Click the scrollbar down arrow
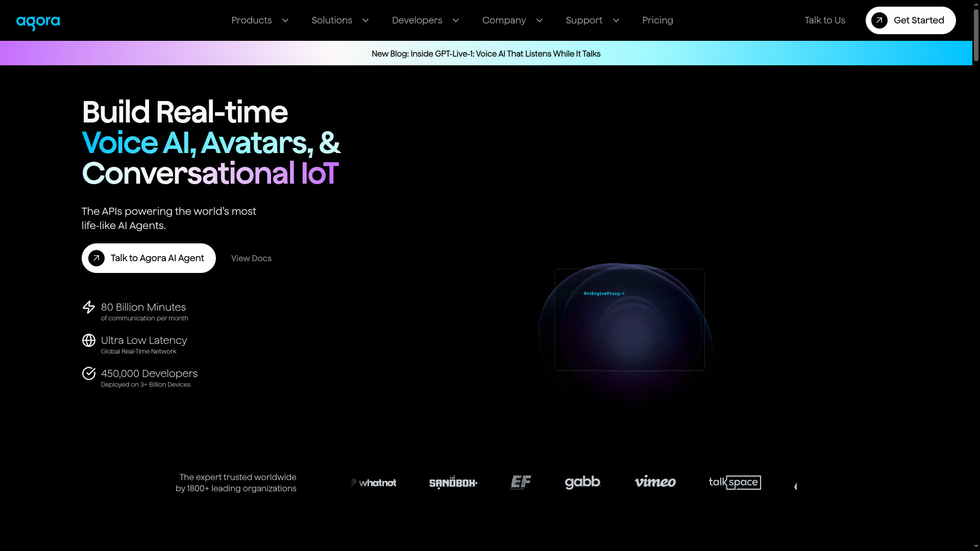This screenshot has width=980, height=551. point(976,546)
